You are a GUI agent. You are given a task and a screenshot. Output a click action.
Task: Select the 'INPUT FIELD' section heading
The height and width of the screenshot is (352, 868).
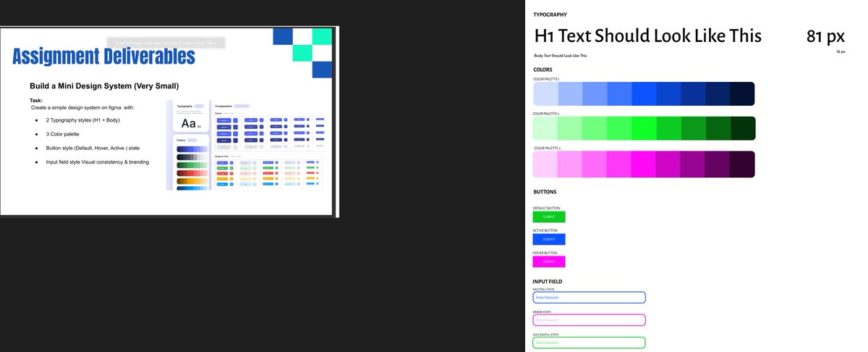(548, 282)
